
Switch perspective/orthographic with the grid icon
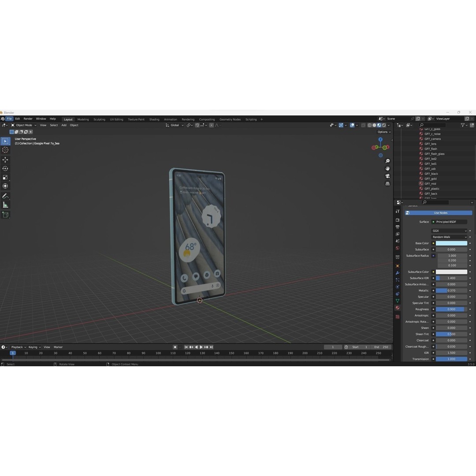point(388,184)
